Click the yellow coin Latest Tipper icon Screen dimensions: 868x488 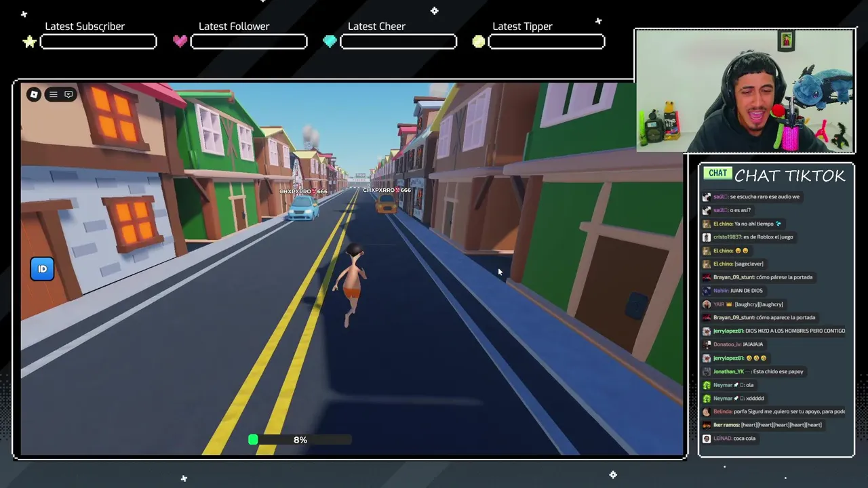coord(479,41)
